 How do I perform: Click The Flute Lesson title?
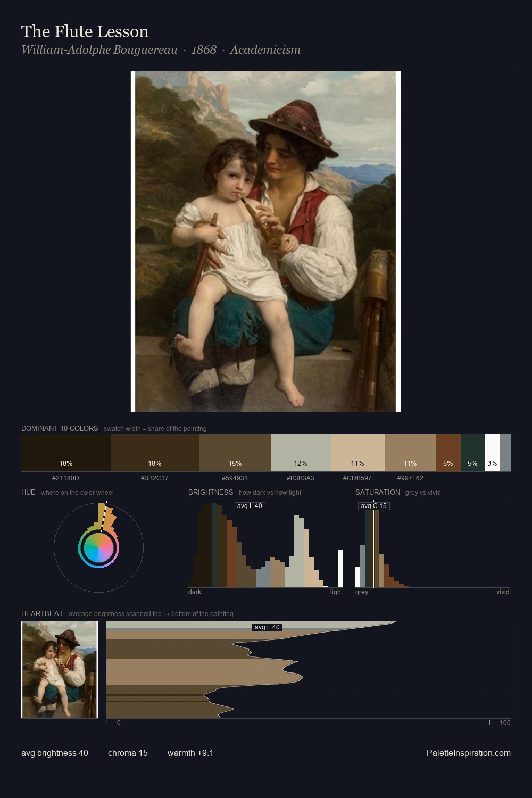(85, 31)
